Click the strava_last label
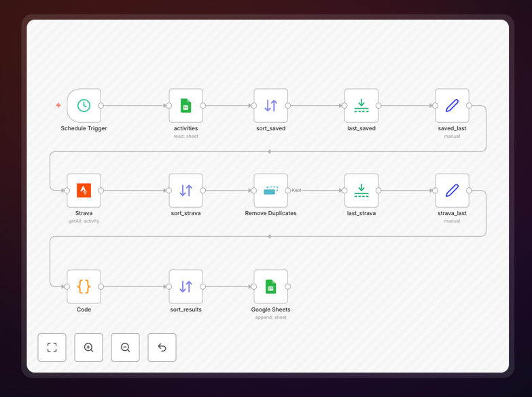 point(452,213)
